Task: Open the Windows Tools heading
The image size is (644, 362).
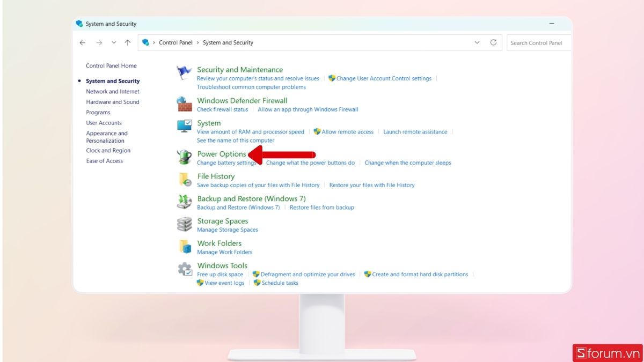Action: pos(222,265)
